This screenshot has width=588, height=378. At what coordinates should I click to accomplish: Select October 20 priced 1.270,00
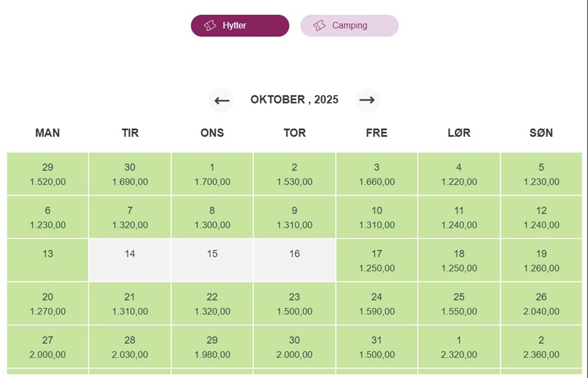(48, 304)
